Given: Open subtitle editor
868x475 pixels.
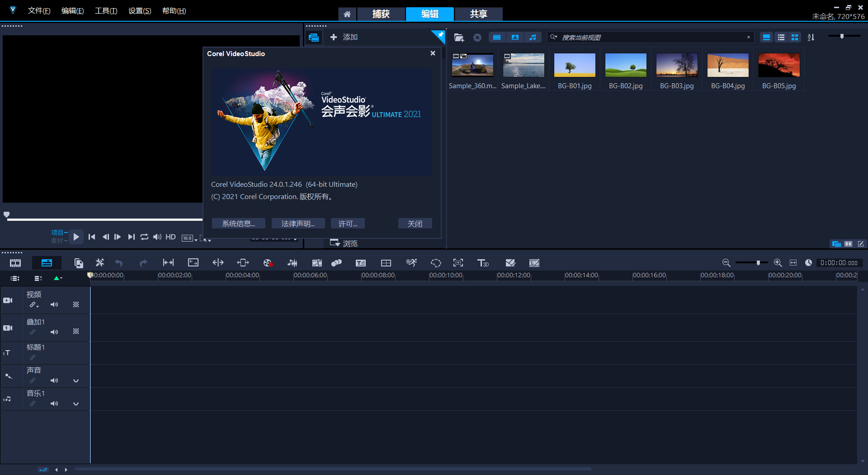Looking at the screenshot, I should 361,263.
